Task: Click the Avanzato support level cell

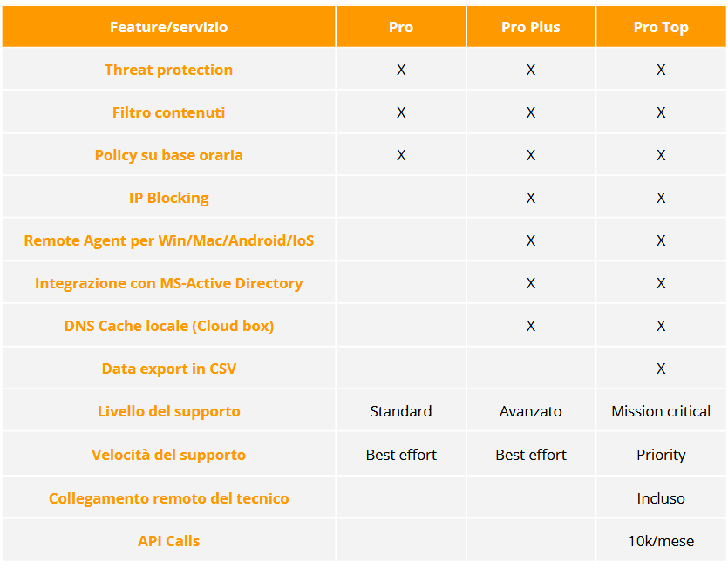Action: (531, 411)
